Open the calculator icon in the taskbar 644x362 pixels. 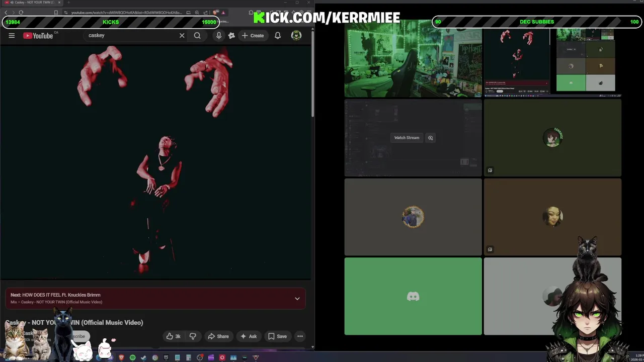point(189,357)
